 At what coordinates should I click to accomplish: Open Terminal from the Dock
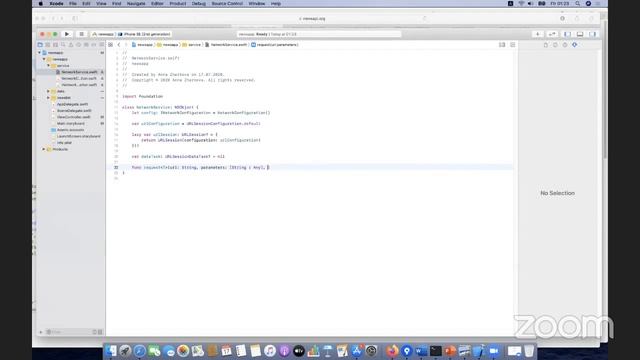(436, 351)
